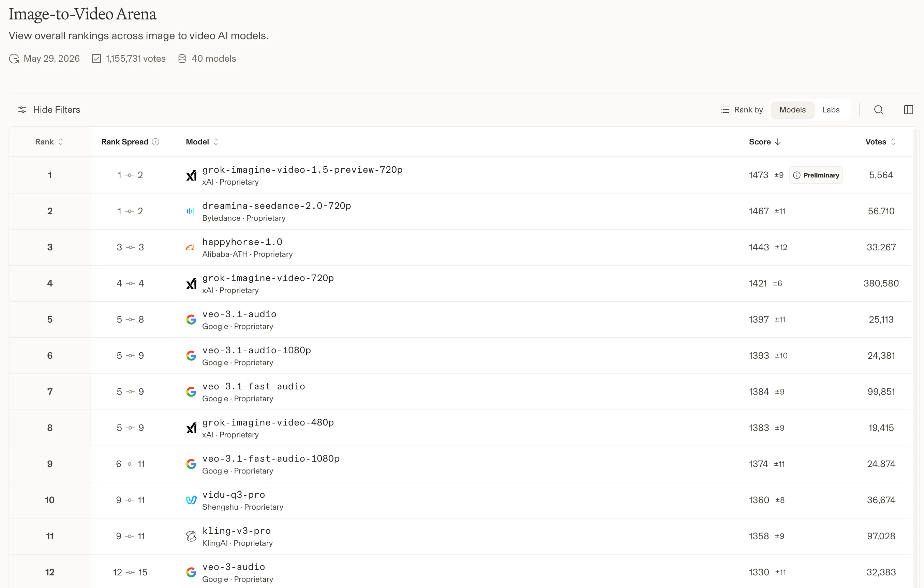Screen dimensions: 924x588
Task: Open dreamina-seedance-2.0-720p model link
Action: [x=276, y=206]
